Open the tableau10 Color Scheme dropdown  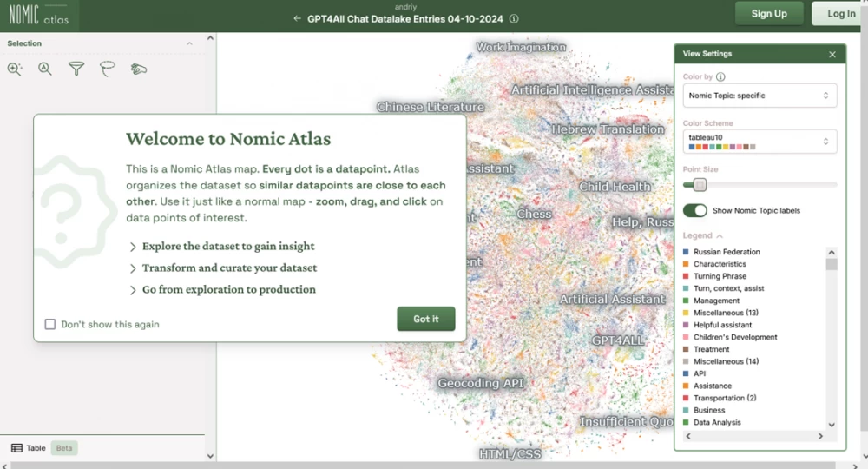pyautogui.click(x=759, y=141)
